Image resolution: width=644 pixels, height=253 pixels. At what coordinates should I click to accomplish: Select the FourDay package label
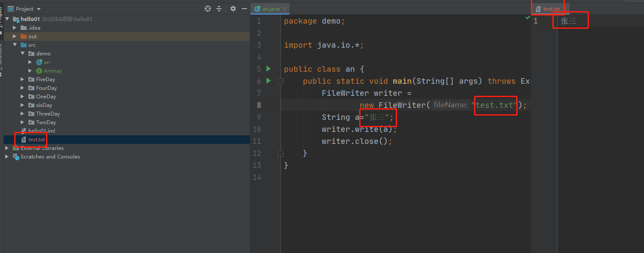tap(46, 88)
